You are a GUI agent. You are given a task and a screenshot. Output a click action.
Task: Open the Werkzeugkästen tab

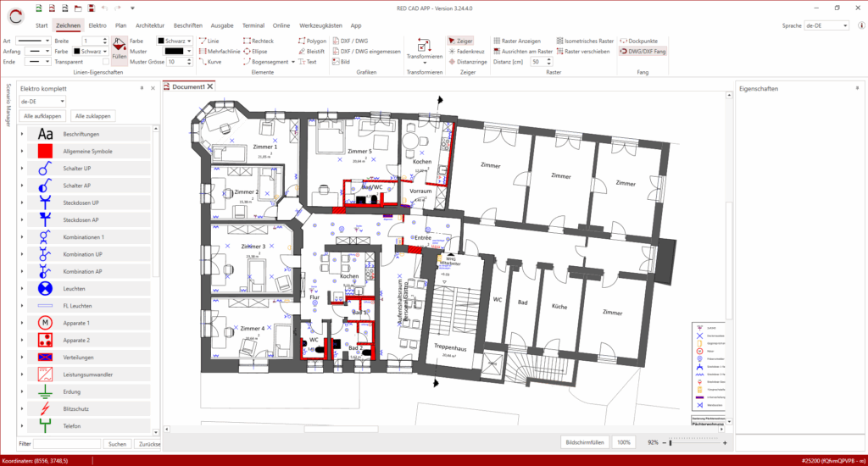click(x=320, y=25)
